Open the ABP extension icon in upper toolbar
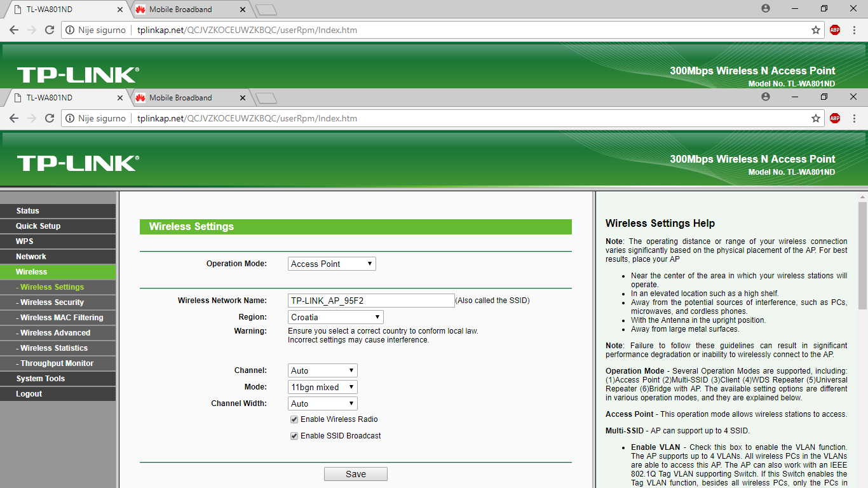 [835, 30]
